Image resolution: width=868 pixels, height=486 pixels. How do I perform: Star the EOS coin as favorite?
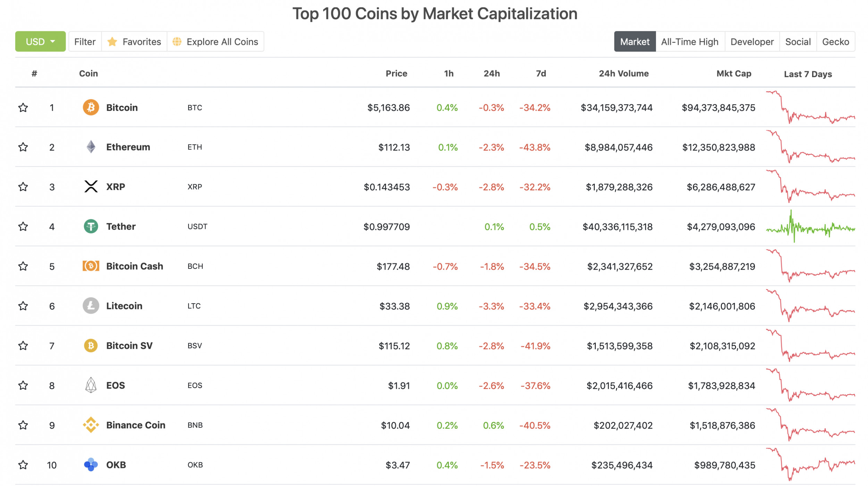[23, 385]
